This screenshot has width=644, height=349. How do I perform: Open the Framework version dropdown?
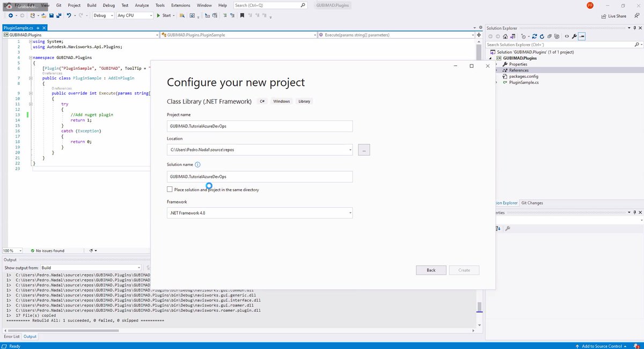click(x=350, y=213)
